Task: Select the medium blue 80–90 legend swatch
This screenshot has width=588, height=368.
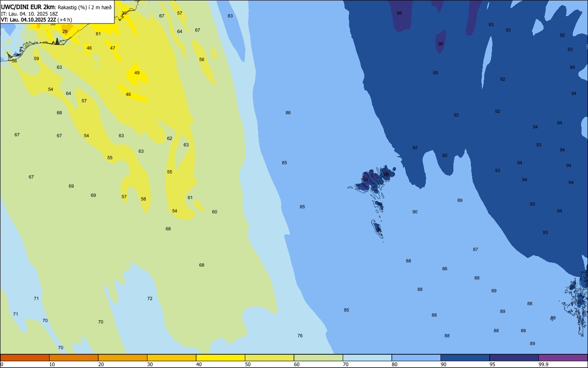Action: pos(416,357)
